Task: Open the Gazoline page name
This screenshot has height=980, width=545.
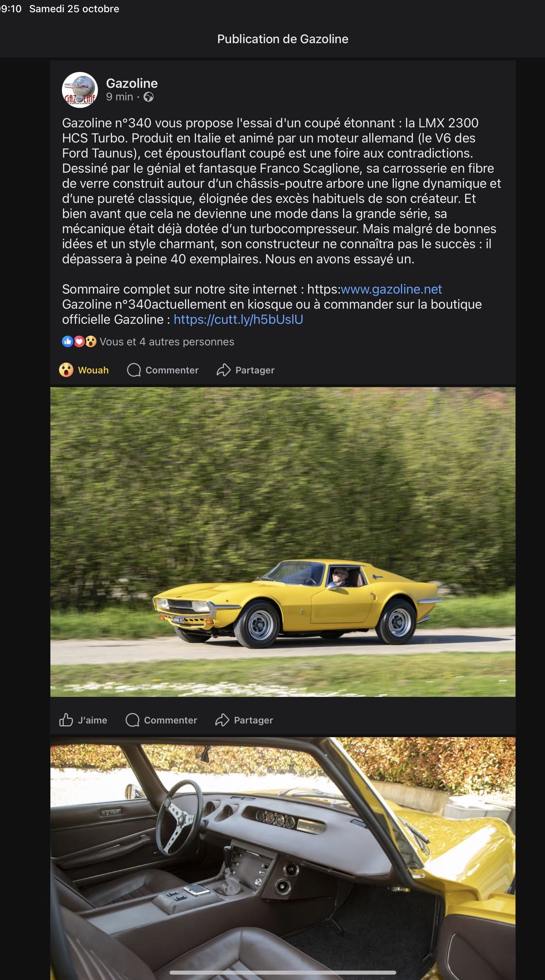Action: 132,83
